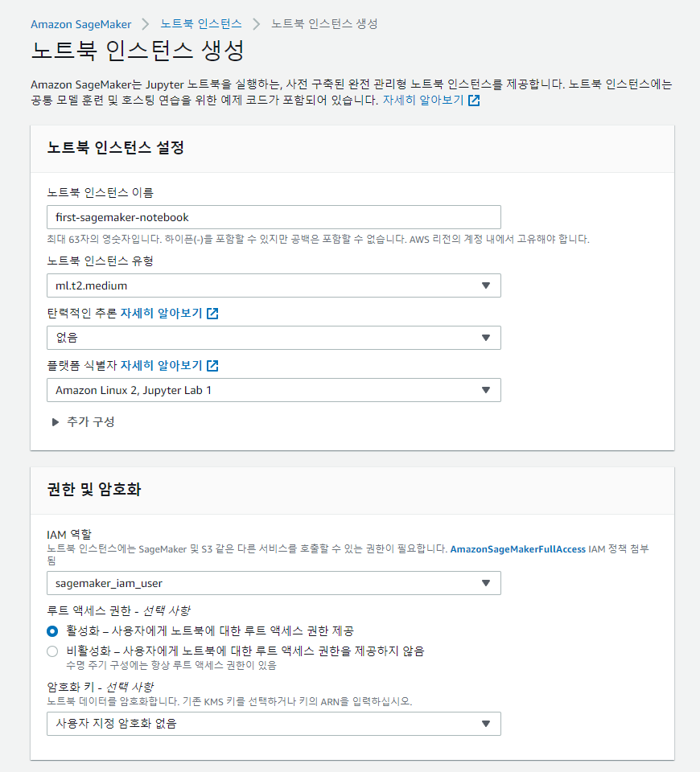Click external-link icon after page description
Viewport: 700px width, 772px height.
click(474, 101)
